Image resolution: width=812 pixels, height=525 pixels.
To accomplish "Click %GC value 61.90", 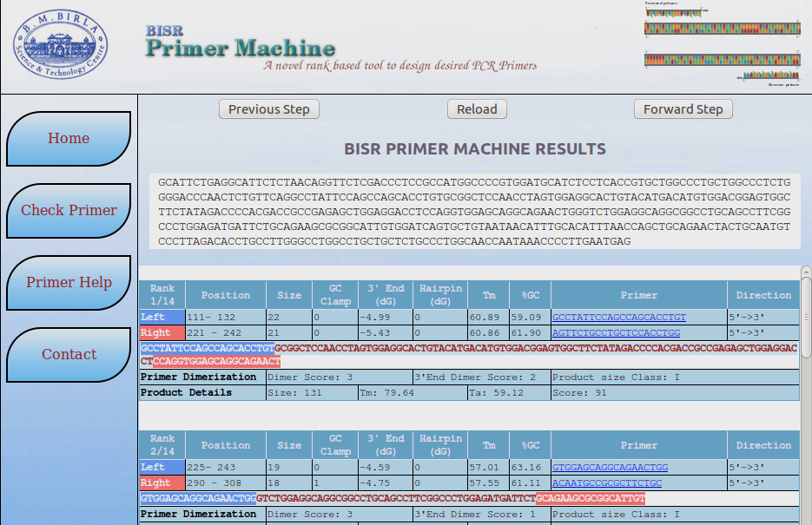I will click(530, 332).
